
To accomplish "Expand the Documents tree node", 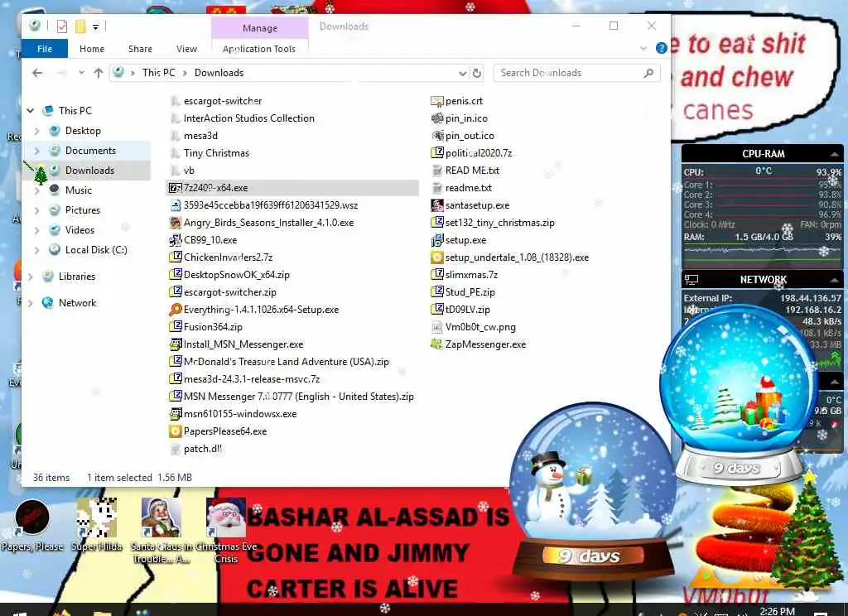I will [36, 151].
